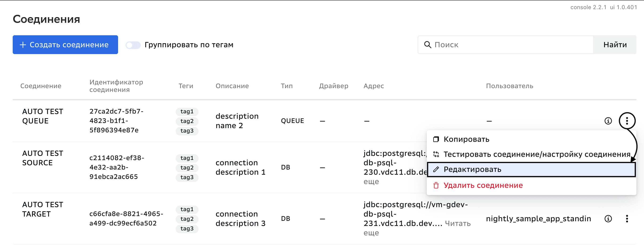Click the magnifier icon in search field
644x245 pixels.
click(x=428, y=45)
